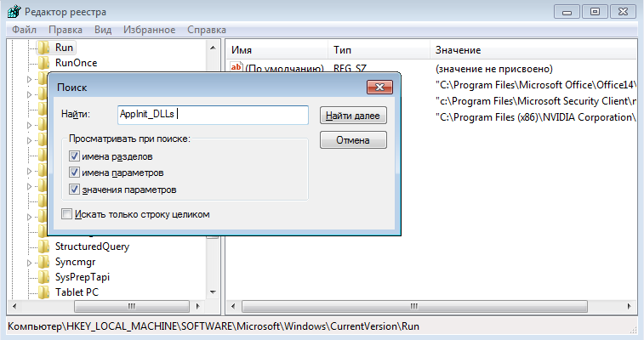Screen dimensions: 644x340
Task: Enable 'Искать только строку целиком' checkbox
Action: [66, 214]
